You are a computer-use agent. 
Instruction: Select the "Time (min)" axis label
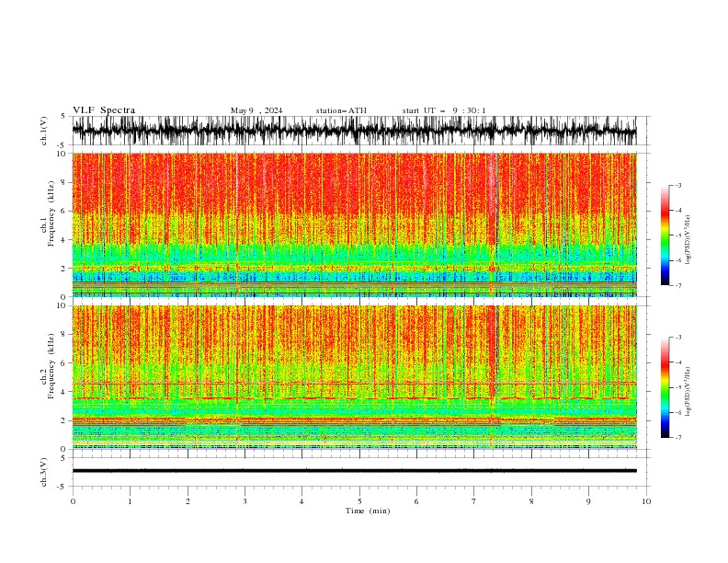pyautogui.click(x=368, y=511)
